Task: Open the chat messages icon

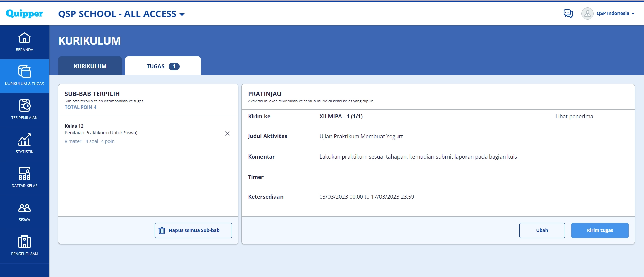Action: pos(568,14)
